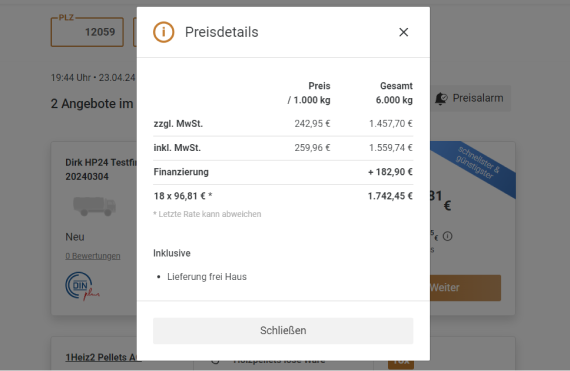Click the orange info icon beside Preisdetails
The height and width of the screenshot is (371, 570).
[164, 32]
